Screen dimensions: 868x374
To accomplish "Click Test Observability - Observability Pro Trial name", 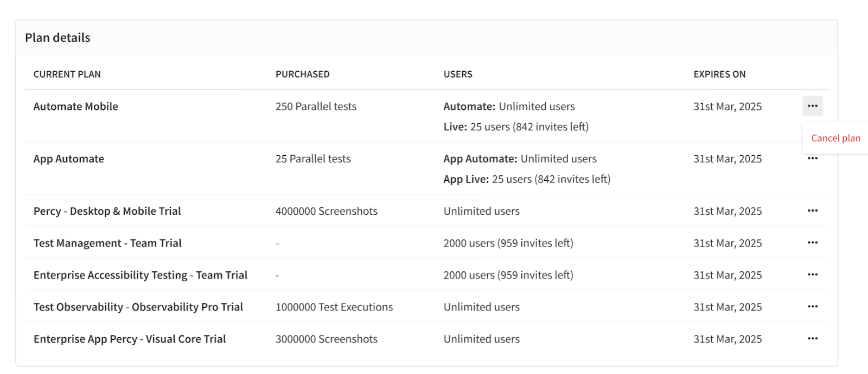I will pos(138,307).
